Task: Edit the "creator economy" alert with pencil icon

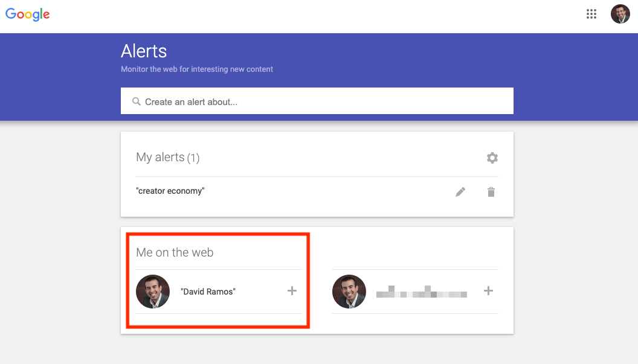Action: tap(460, 191)
